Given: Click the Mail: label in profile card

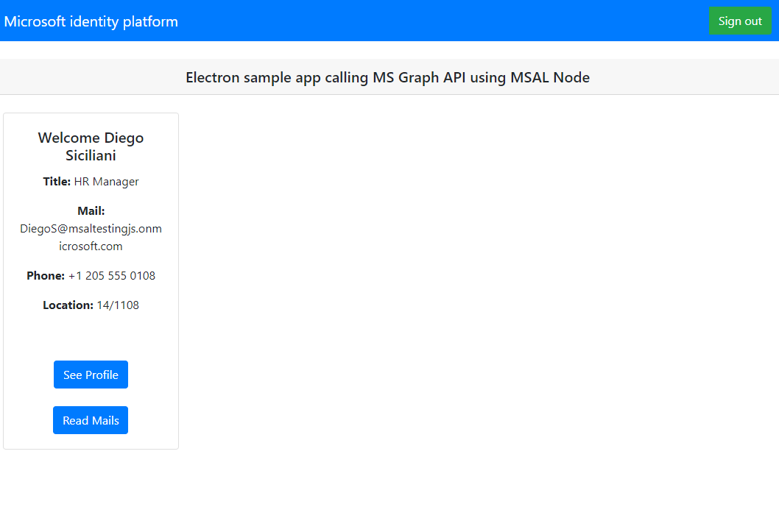Looking at the screenshot, I should pyautogui.click(x=91, y=210).
